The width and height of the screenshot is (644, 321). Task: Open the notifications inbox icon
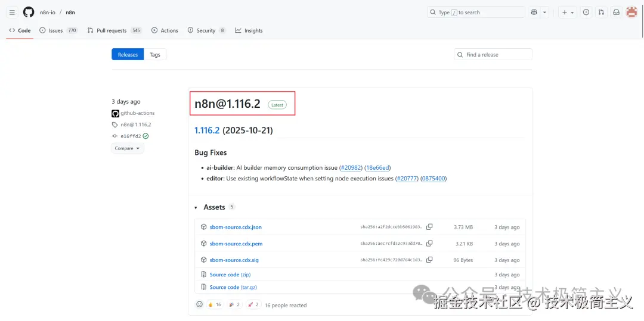pos(617,13)
